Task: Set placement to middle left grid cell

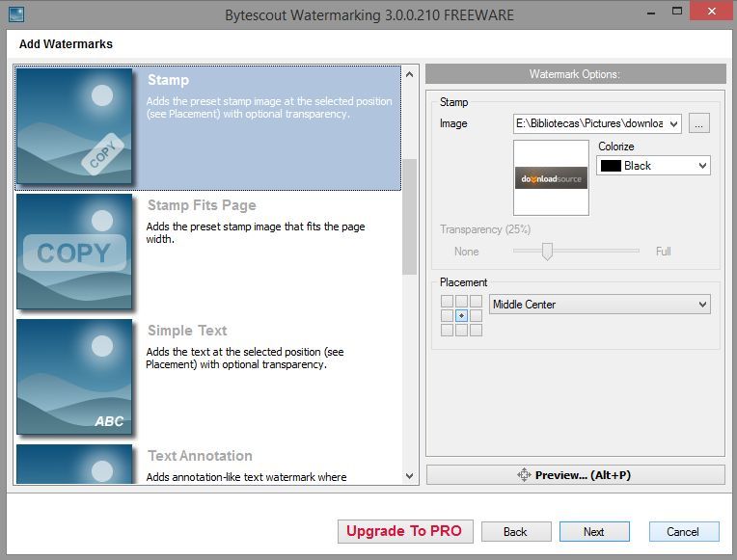Action: (x=447, y=316)
